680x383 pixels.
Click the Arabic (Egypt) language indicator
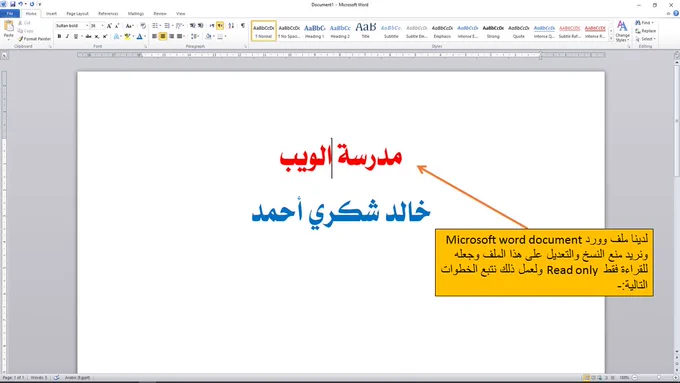[x=77, y=377]
